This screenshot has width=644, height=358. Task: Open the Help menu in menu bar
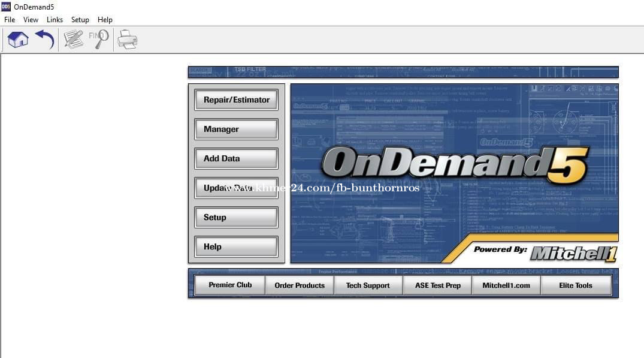coord(105,20)
